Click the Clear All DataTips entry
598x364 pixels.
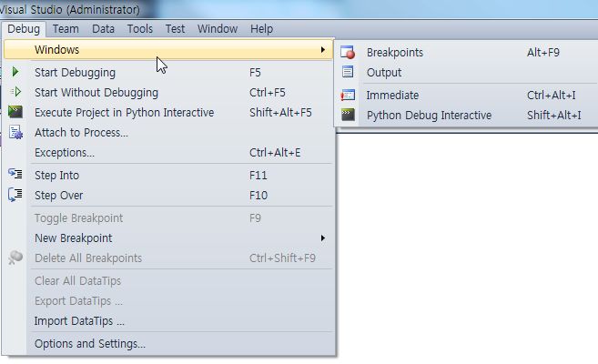[168, 281]
